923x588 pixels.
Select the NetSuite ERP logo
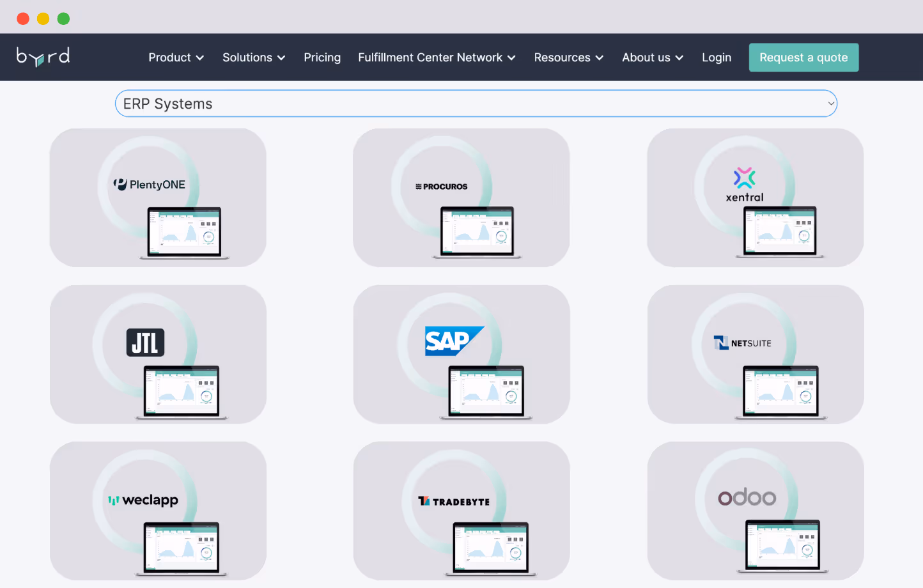pos(743,343)
